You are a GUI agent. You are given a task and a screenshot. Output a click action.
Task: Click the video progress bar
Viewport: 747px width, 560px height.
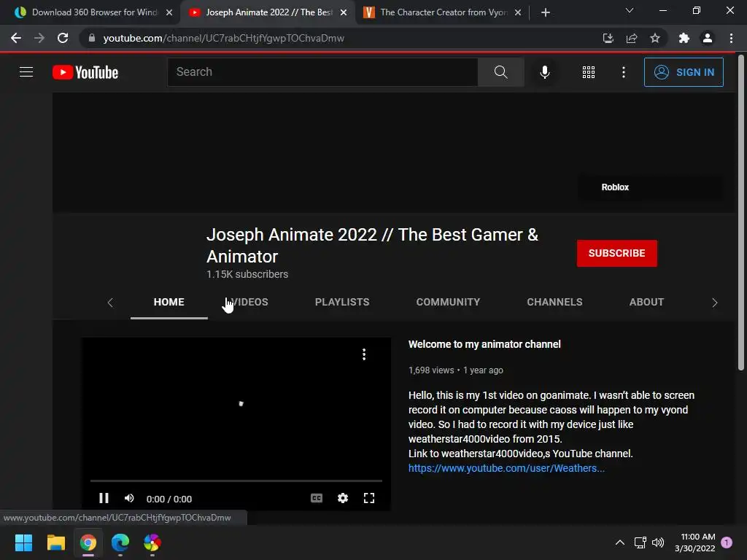[x=236, y=481]
